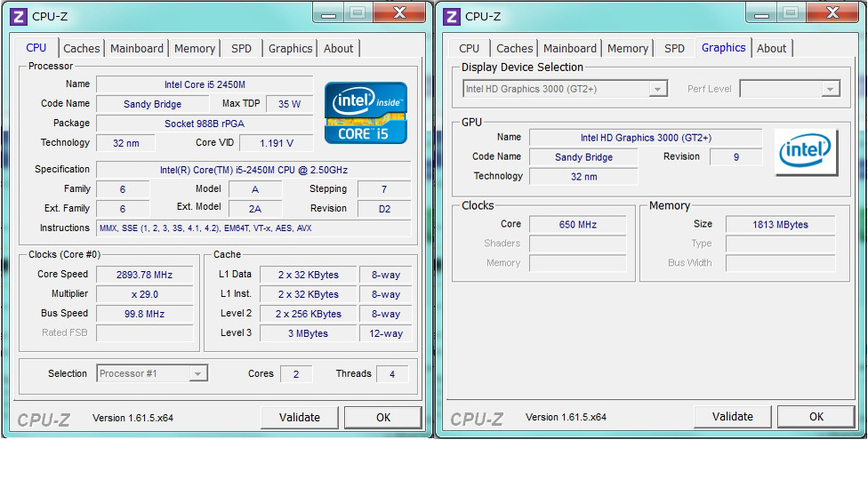This screenshot has width=868, height=488.
Task: Click the Level 2 cache size 2 x 256 KBytes
Action: click(x=308, y=314)
